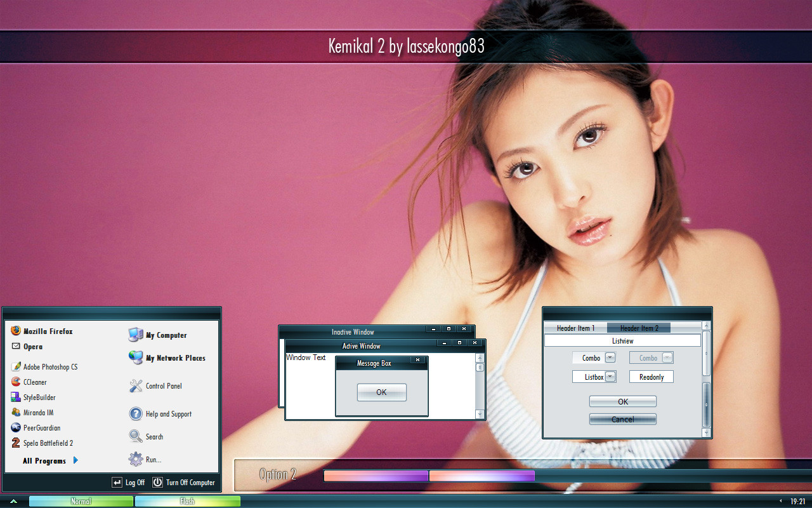Click the Active Window scrollbar down arrow
Image resolution: width=812 pixels, height=508 pixels.
point(480,414)
